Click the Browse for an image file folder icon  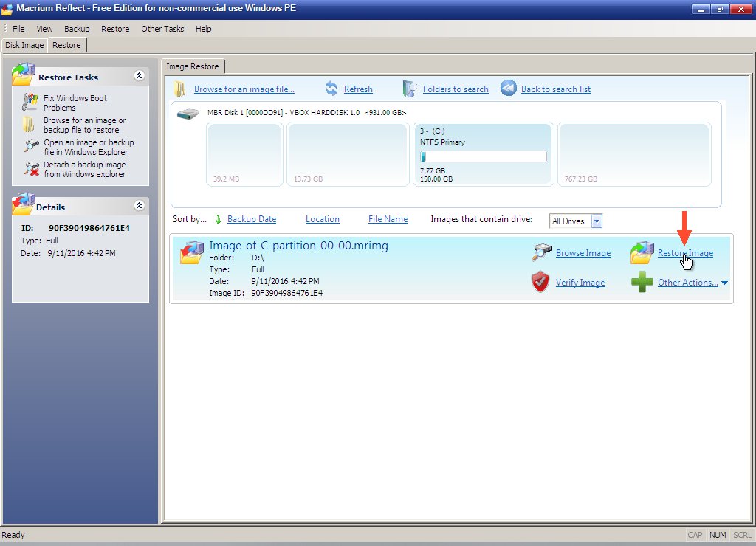(x=179, y=89)
